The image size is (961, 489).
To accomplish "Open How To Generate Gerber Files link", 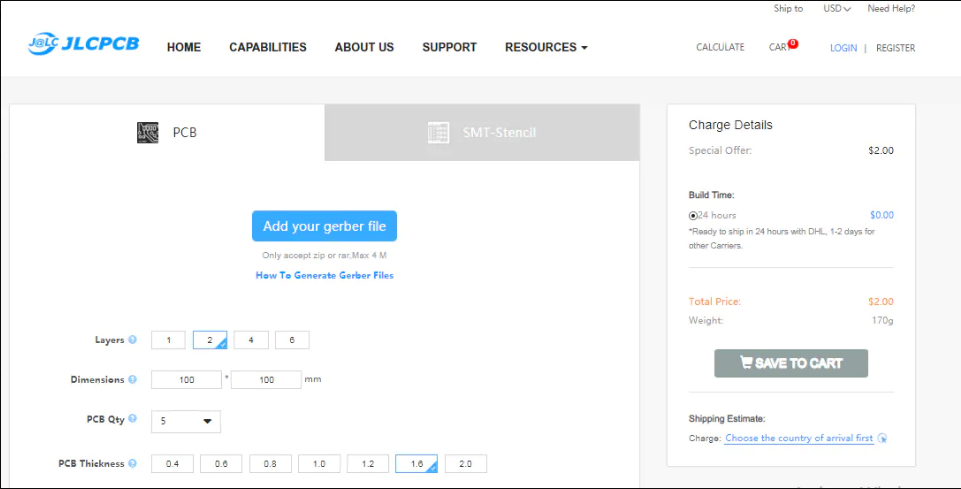I will tap(324, 275).
